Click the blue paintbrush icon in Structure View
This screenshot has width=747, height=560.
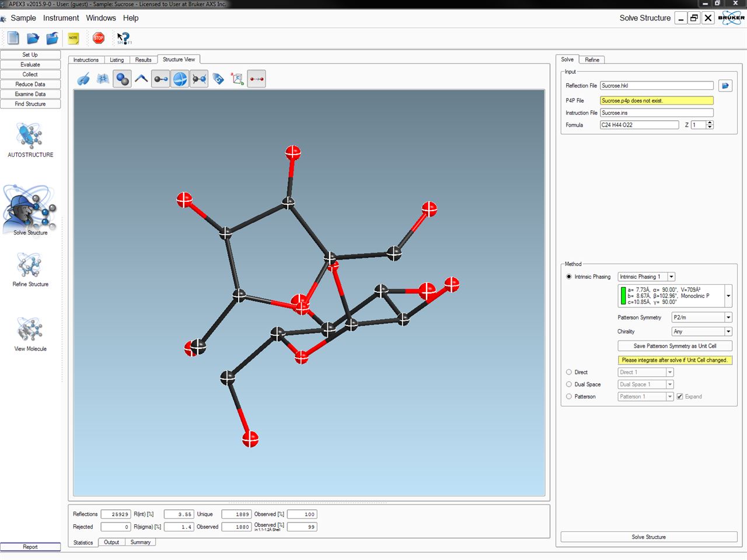83,79
